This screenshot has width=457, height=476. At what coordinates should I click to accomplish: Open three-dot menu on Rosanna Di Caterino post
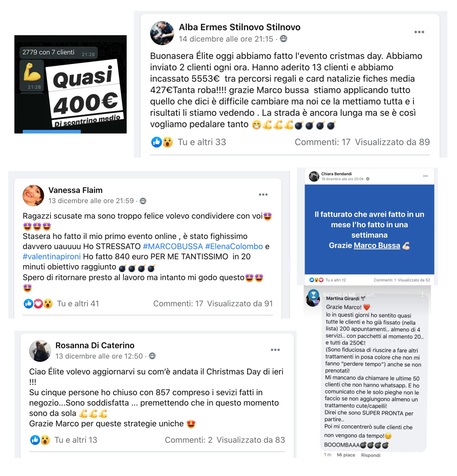275,350
